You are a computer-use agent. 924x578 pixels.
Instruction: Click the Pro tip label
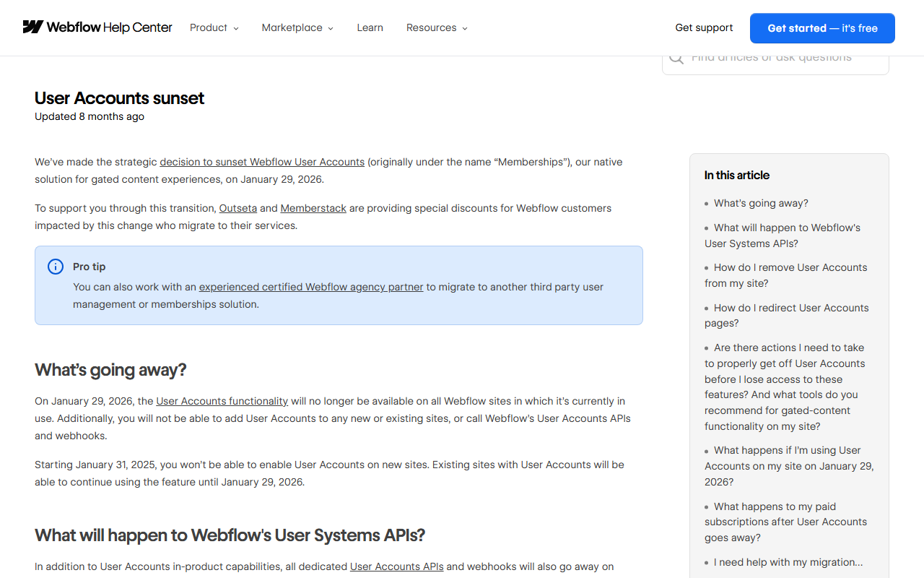pyautogui.click(x=90, y=267)
